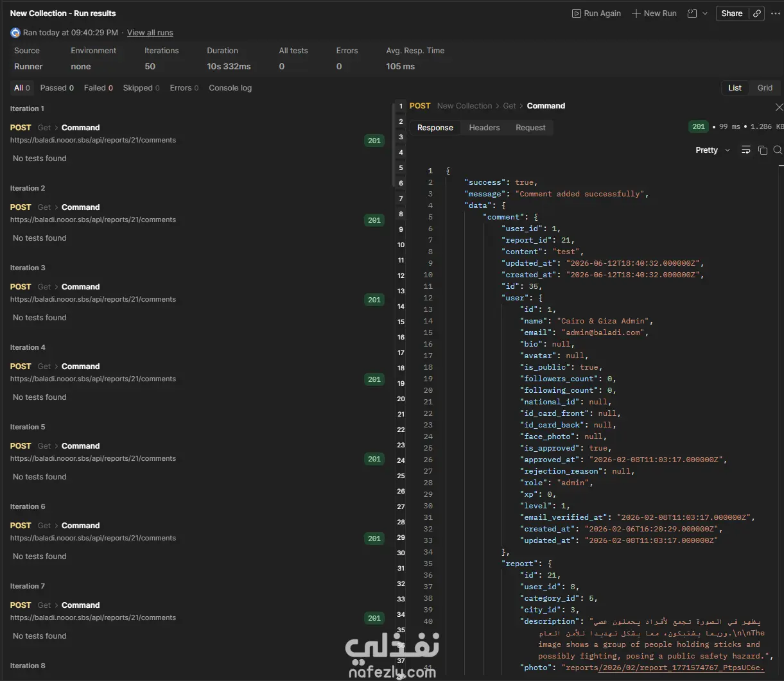Click the 201 status badge in Iteration 5
784x681 pixels.
click(x=374, y=459)
